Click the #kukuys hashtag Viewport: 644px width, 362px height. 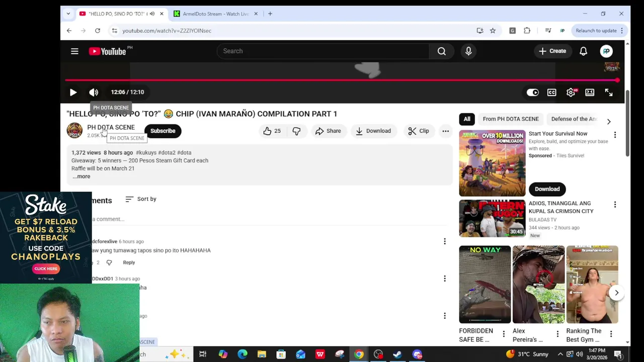point(146,152)
